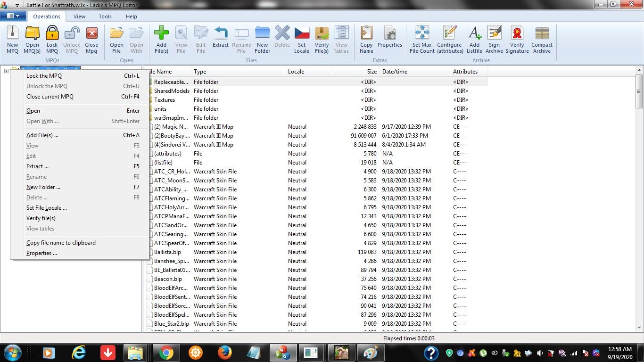The width and height of the screenshot is (644, 362).
Task: Click the Verify Signature icon
Action: pos(517,40)
